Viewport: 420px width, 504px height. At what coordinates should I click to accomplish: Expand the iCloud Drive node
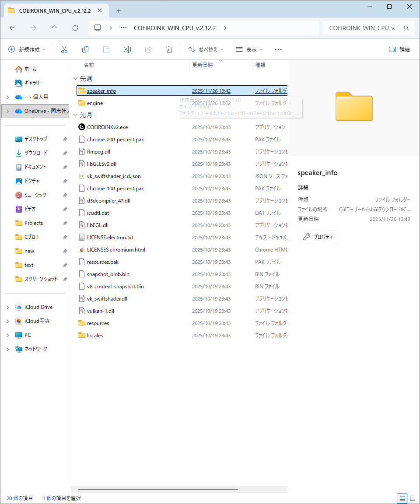(8, 307)
